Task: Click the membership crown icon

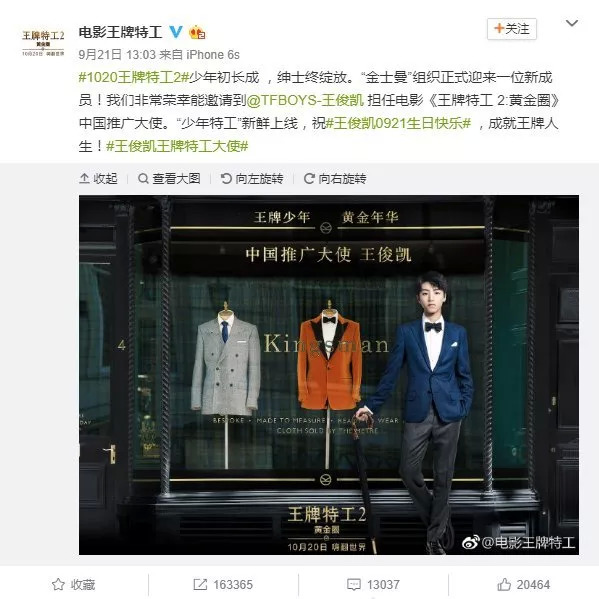Action: pyautogui.click(x=197, y=32)
